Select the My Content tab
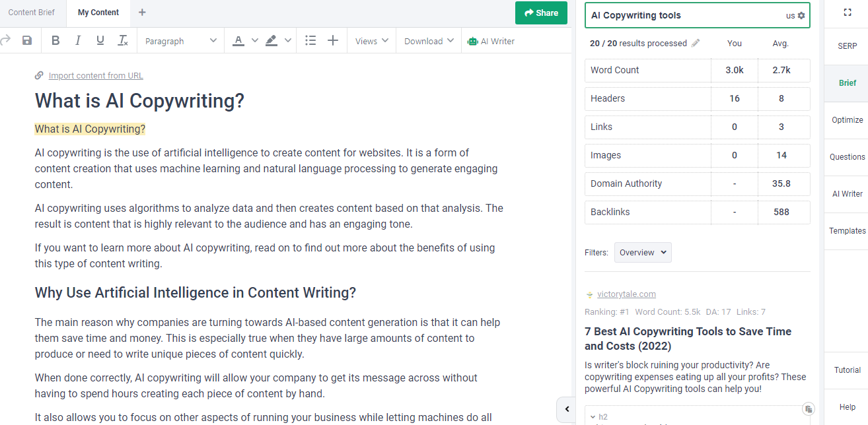This screenshot has height=425, width=868. pos(98,13)
